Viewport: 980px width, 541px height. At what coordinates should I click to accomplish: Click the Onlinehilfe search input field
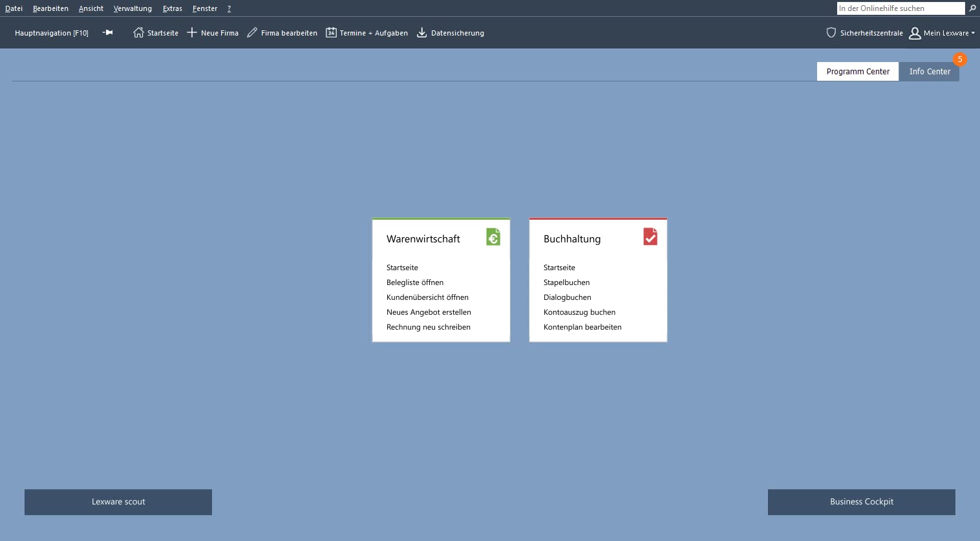point(900,8)
